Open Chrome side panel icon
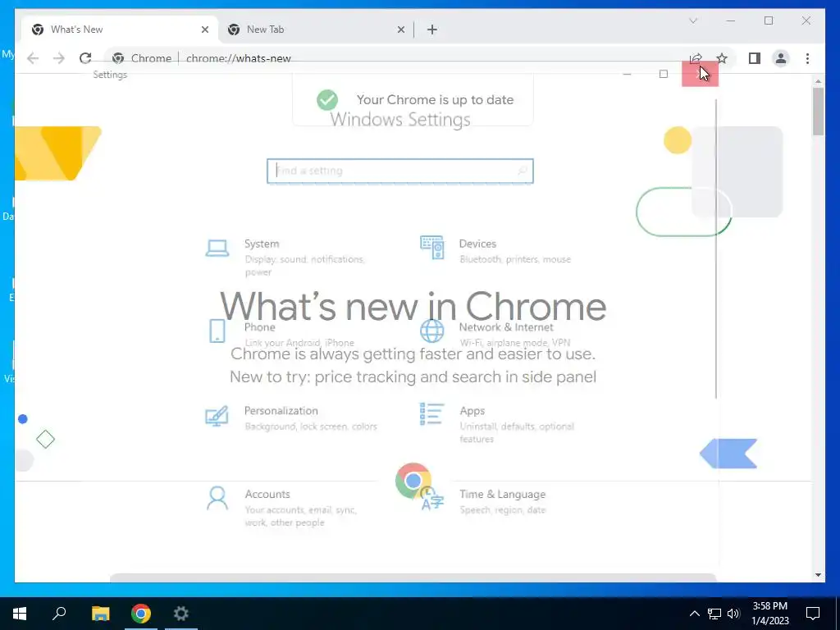Viewport: 840px width, 630px height. pyautogui.click(x=755, y=58)
